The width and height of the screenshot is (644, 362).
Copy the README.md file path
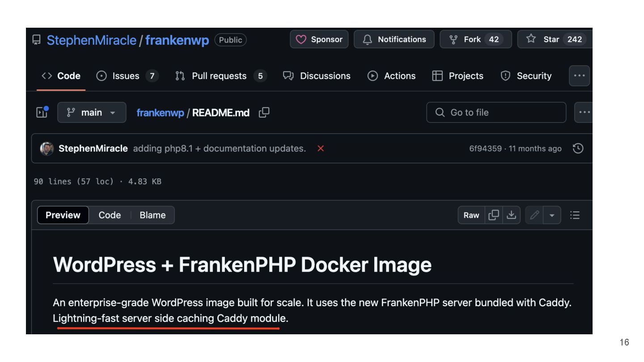[264, 113]
